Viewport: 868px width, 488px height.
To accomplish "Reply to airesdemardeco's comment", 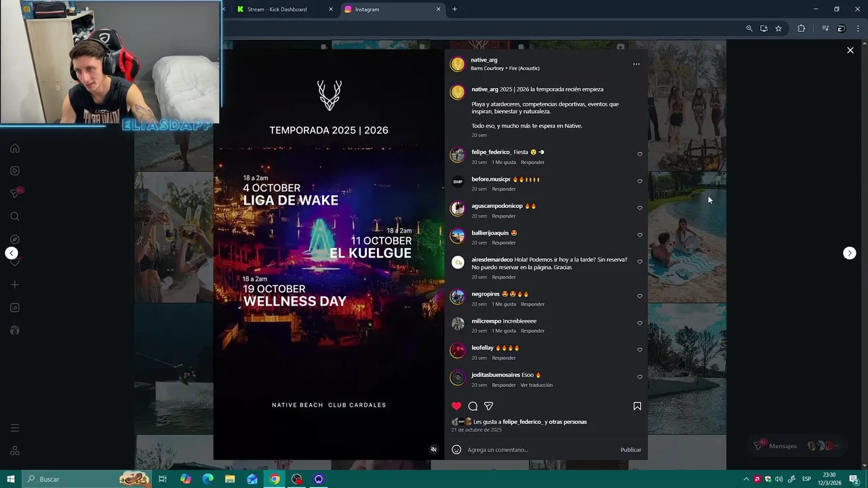I will coord(504,277).
